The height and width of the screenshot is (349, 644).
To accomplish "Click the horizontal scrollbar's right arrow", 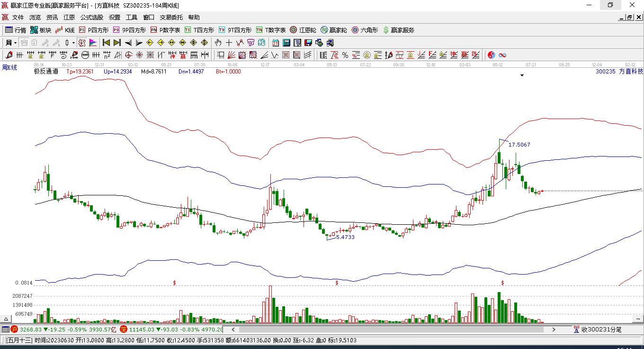I will coord(554,329).
